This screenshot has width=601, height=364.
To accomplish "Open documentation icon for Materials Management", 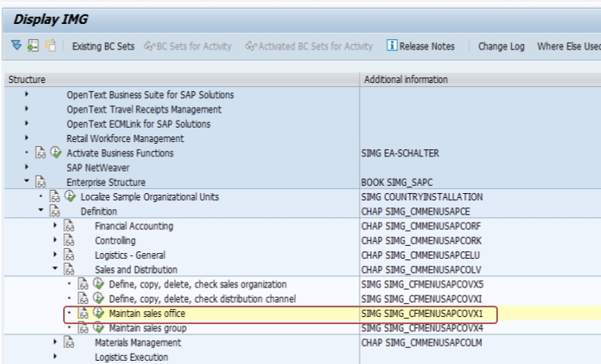I will point(69,342).
